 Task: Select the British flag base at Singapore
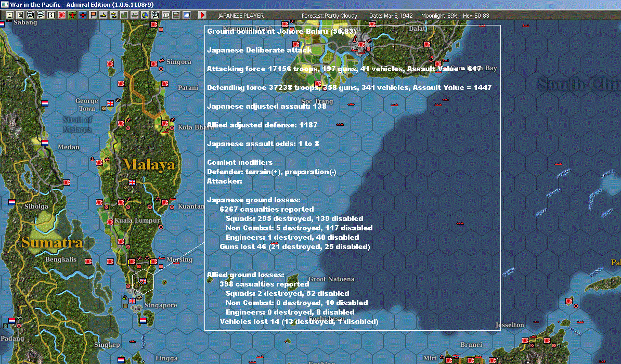tap(132, 301)
